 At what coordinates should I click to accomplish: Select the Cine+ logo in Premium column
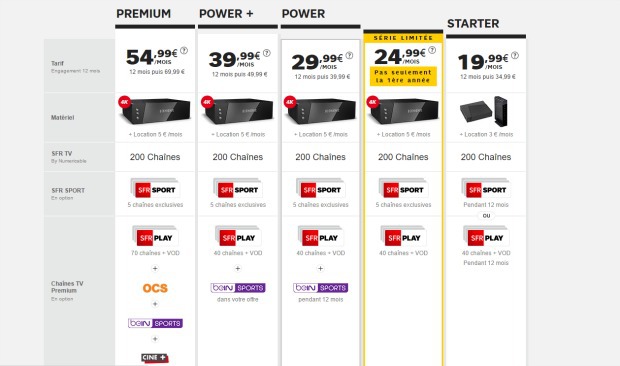coord(155,358)
